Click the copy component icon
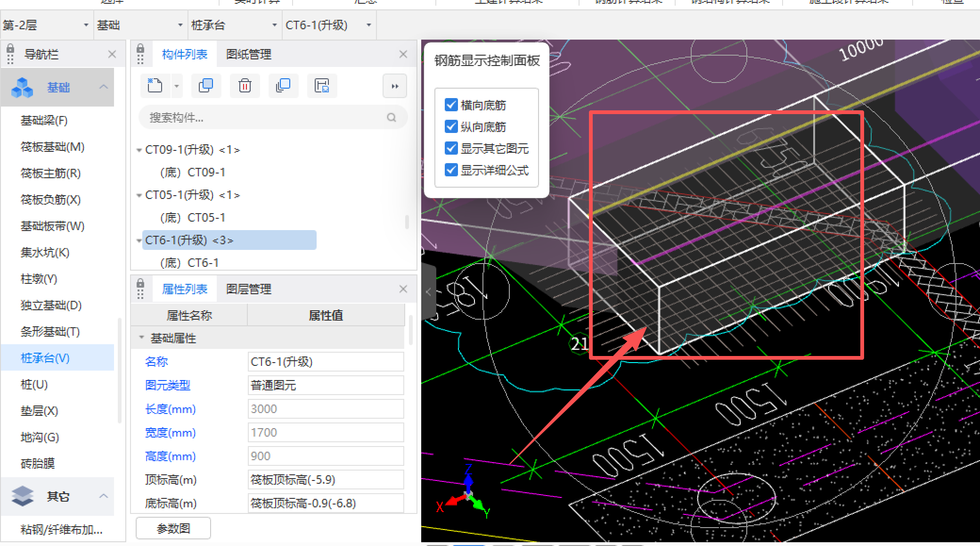This screenshot has width=980, height=546. tap(206, 86)
